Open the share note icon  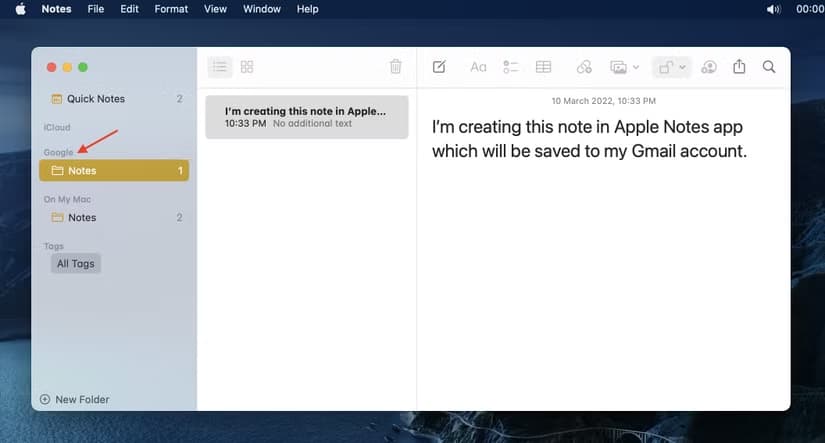tap(739, 66)
